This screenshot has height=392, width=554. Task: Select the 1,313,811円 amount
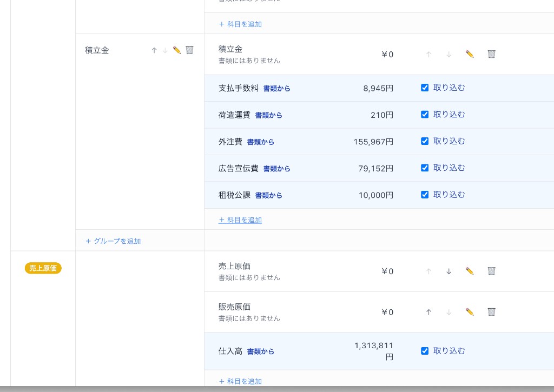pos(374,351)
